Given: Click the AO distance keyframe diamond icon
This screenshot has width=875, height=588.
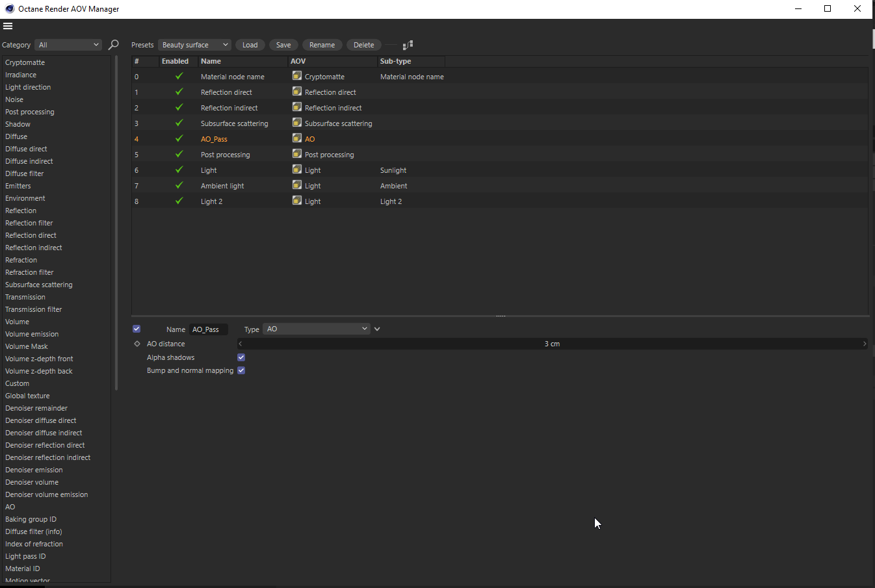Looking at the screenshot, I should 137,344.
